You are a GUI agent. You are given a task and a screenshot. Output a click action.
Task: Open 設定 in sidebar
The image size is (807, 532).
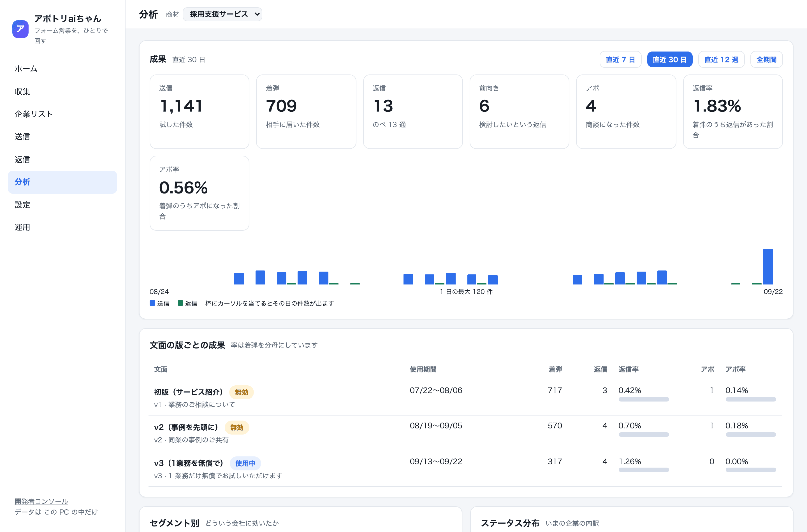[x=62, y=205]
